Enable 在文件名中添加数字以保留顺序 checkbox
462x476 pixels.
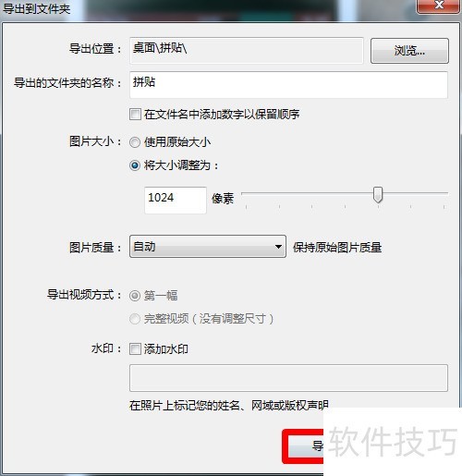tap(135, 115)
